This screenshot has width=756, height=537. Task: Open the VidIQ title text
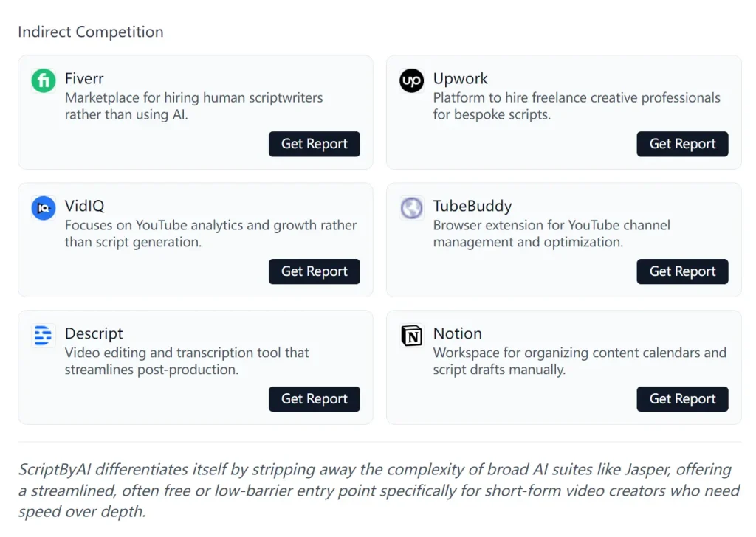[x=85, y=206]
